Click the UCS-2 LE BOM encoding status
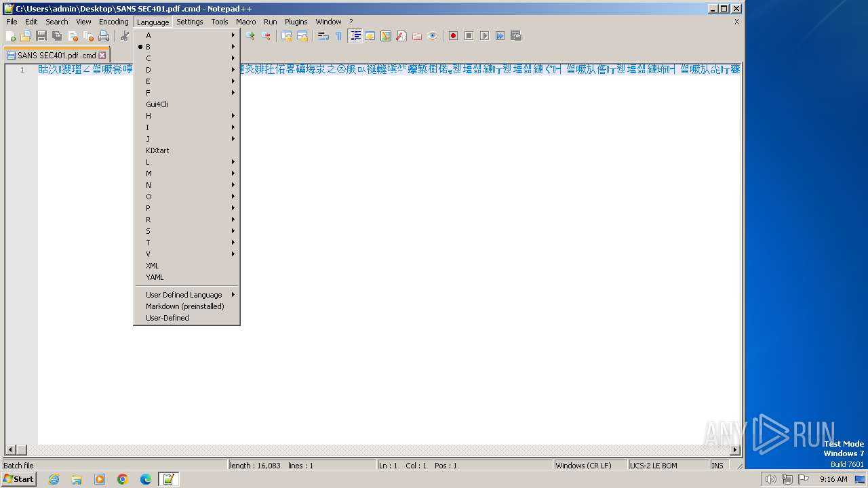 pos(668,466)
